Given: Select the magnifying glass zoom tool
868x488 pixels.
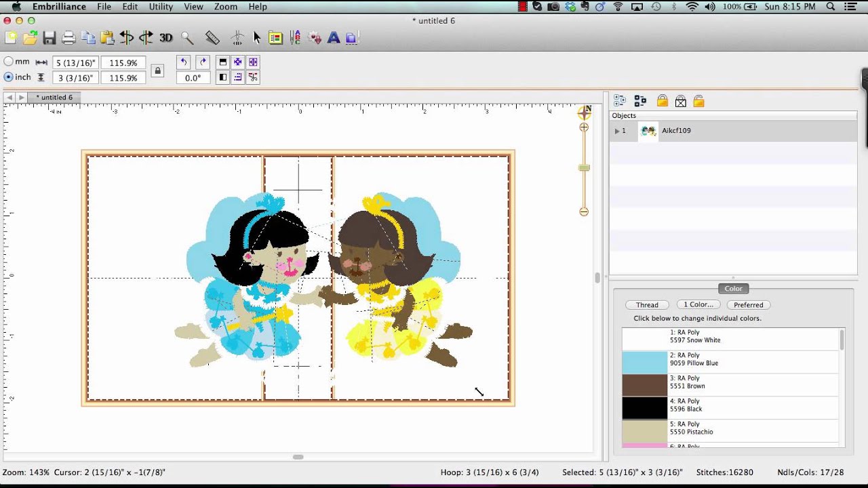Looking at the screenshot, I should point(187,38).
